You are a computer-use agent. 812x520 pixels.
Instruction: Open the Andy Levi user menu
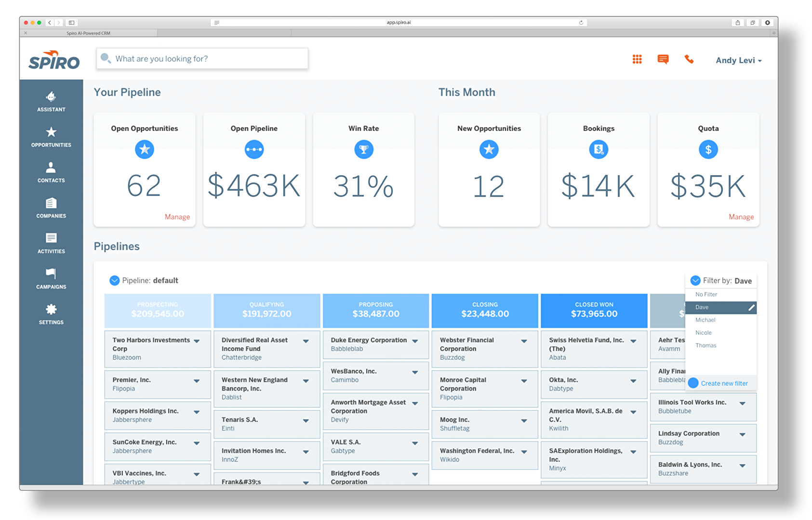[x=738, y=60]
